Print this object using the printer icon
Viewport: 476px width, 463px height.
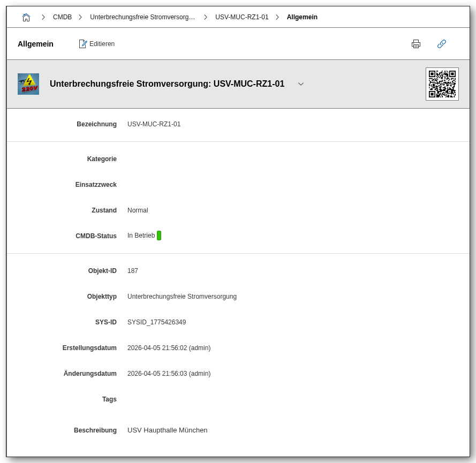tap(416, 44)
